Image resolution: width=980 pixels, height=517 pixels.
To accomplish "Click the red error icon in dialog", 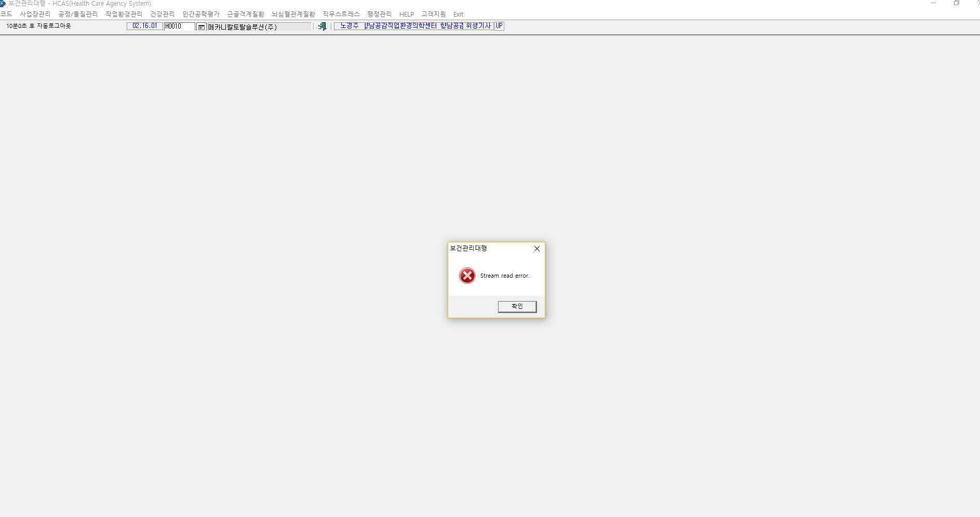I will [467, 276].
